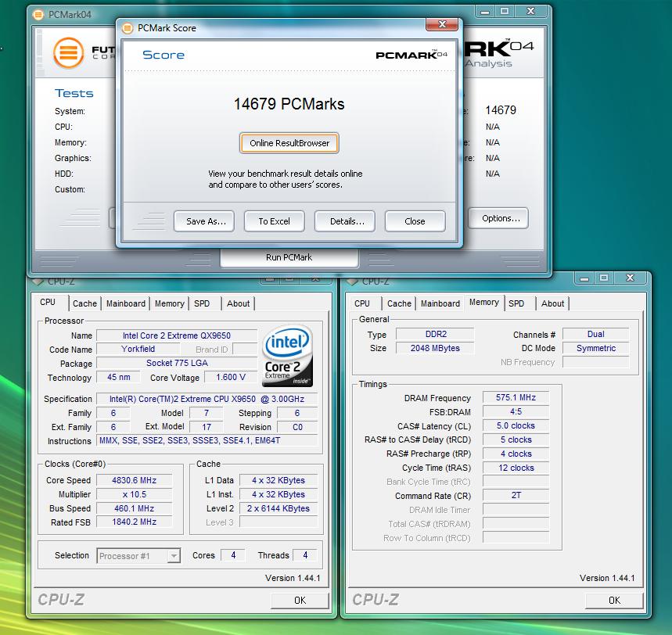Click the 14679 PCMarks score text

click(x=289, y=104)
